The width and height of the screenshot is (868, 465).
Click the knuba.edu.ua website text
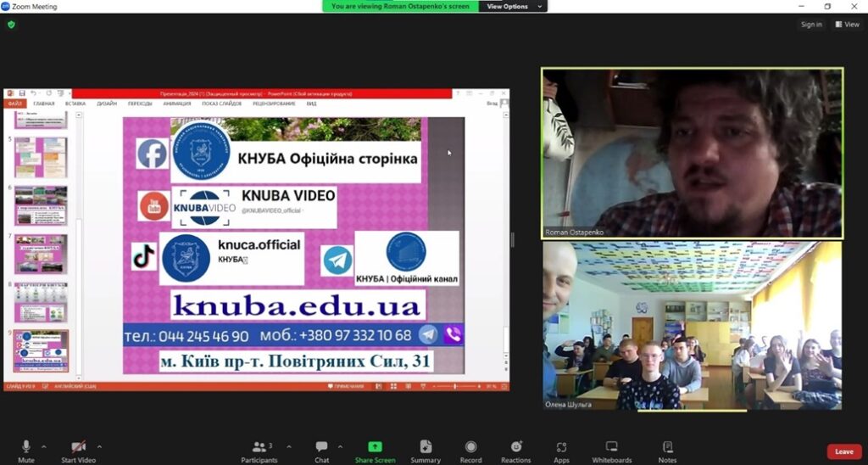(298, 306)
